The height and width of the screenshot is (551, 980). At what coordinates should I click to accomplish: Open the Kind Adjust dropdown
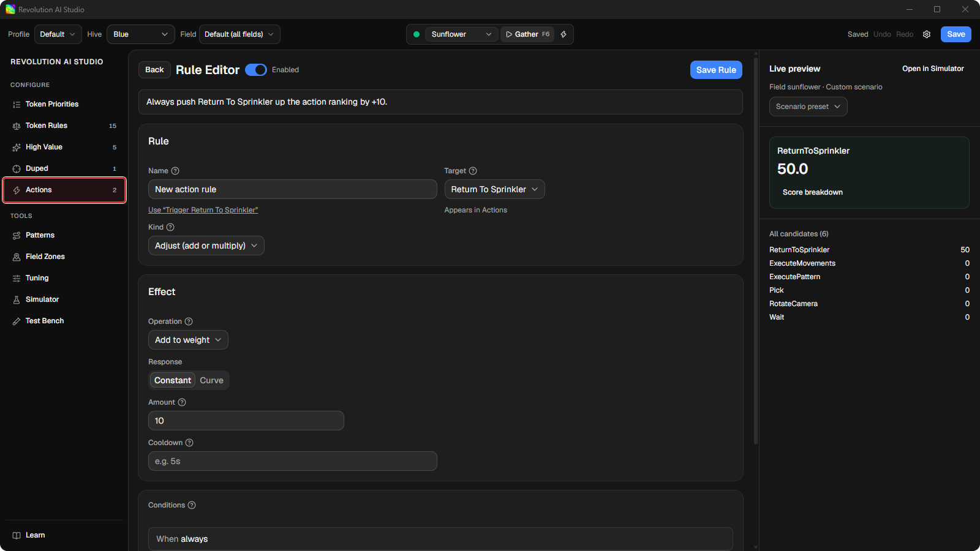click(x=206, y=246)
